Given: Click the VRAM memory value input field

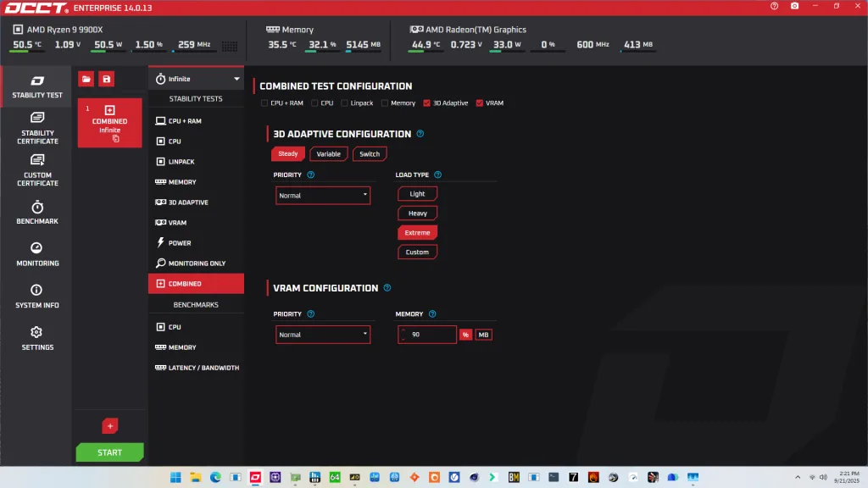Looking at the screenshot, I should tap(426, 334).
